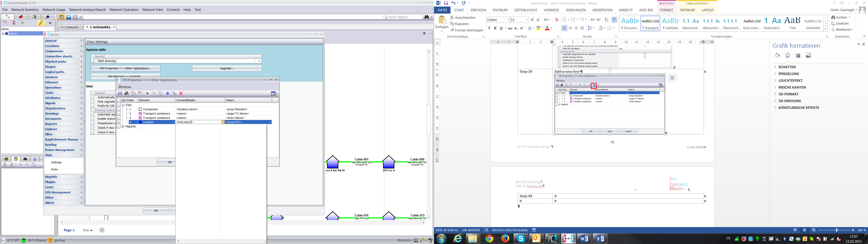Expand the MapInfo tree node in CM-Properties
This screenshot has height=244, width=868.
click(123, 127)
